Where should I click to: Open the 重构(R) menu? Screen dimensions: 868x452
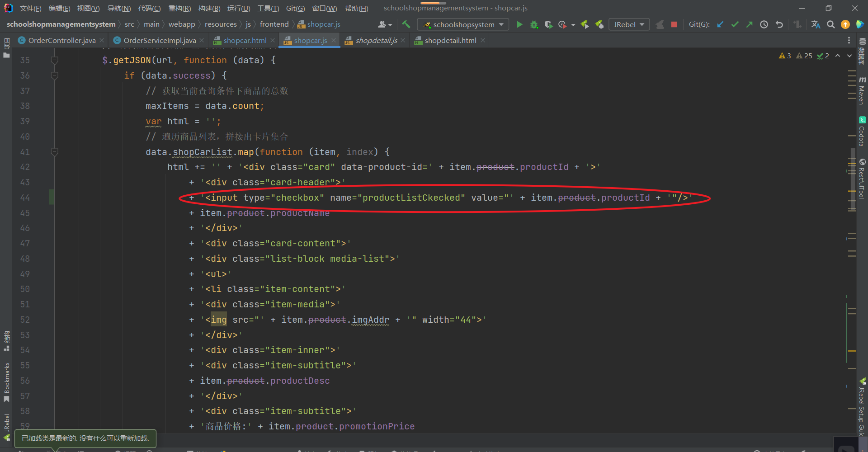point(179,8)
